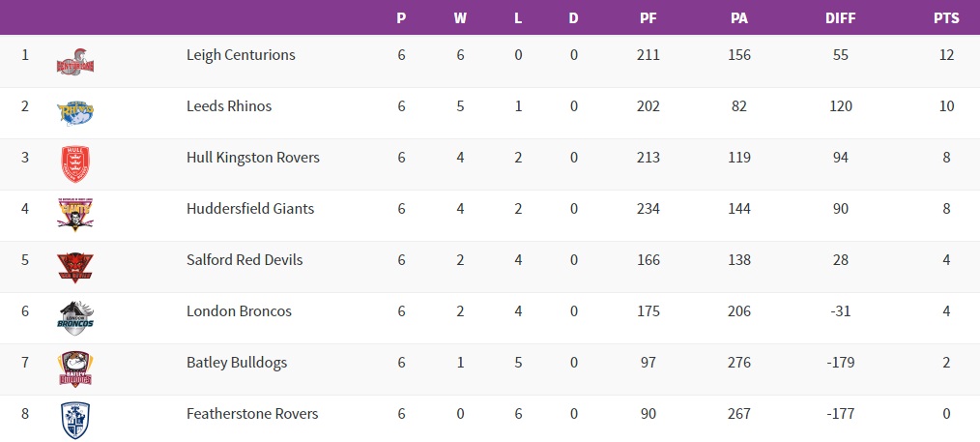Click the Batley Bulldogs team logo
This screenshot has width=980, height=442.
click(x=75, y=368)
